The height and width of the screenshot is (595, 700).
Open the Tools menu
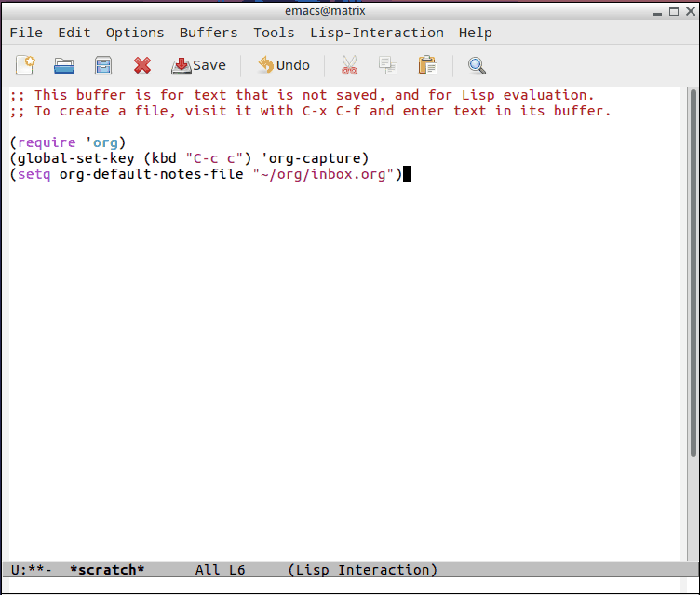[x=274, y=33]
